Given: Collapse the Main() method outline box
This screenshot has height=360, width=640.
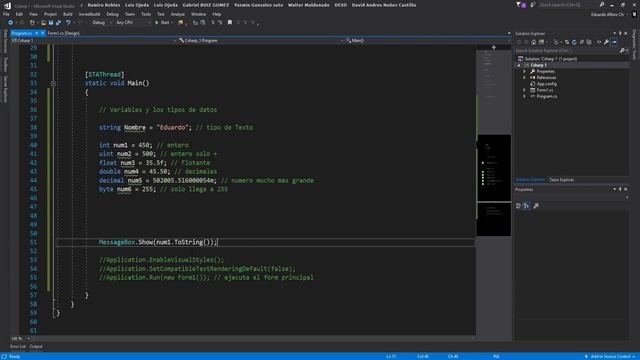Looking at the screenshot, I should tap(53, 83).
